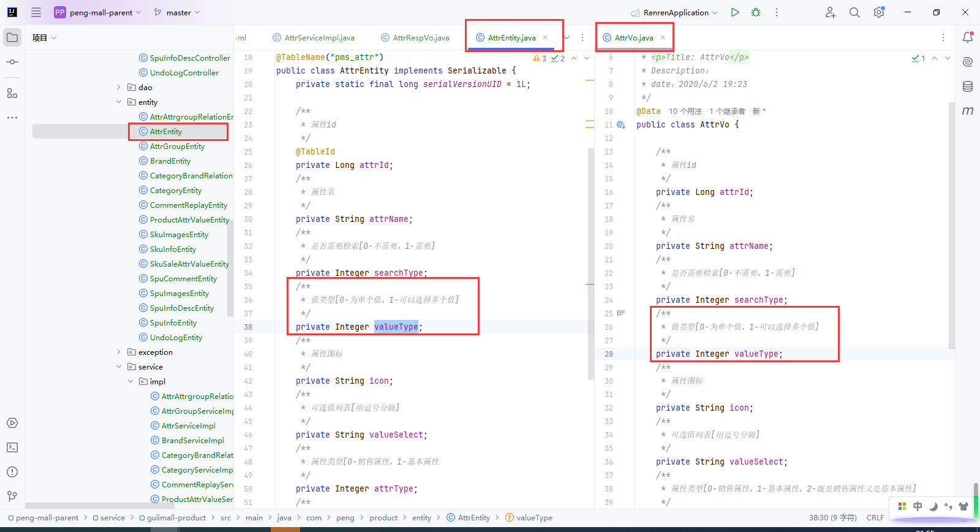Click the AttrEntity editor vertical scrollbar
980x532 pixels.
pyautogui.click(x=590, y=264)
